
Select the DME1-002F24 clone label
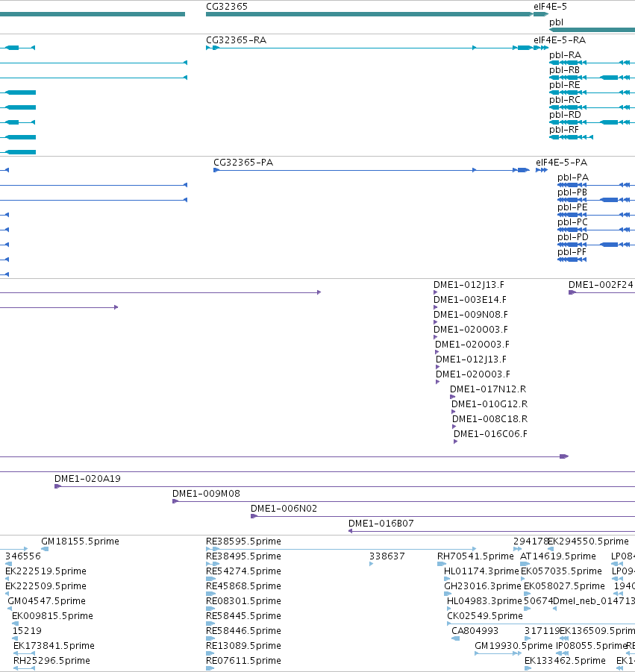(601, 285)
